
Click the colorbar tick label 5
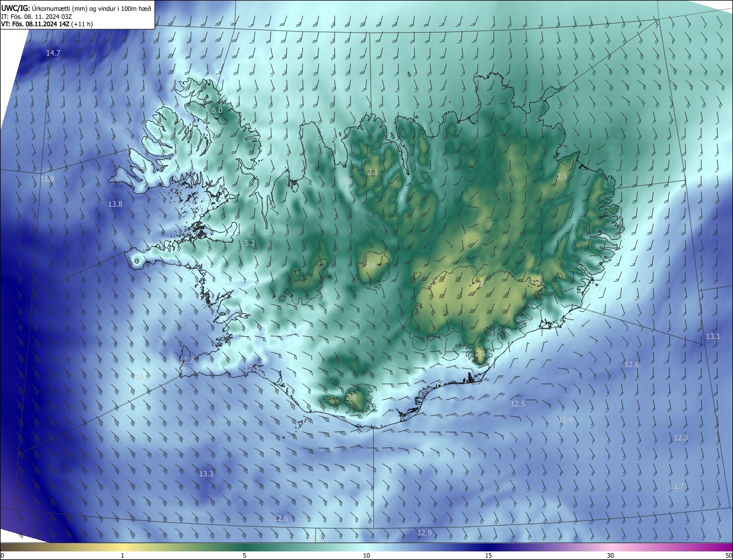click(245, 555)
